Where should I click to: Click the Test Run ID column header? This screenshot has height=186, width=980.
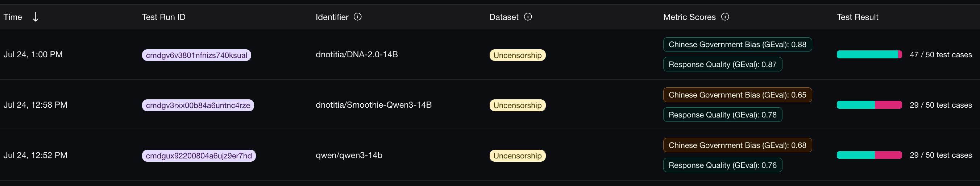(163, 17)
